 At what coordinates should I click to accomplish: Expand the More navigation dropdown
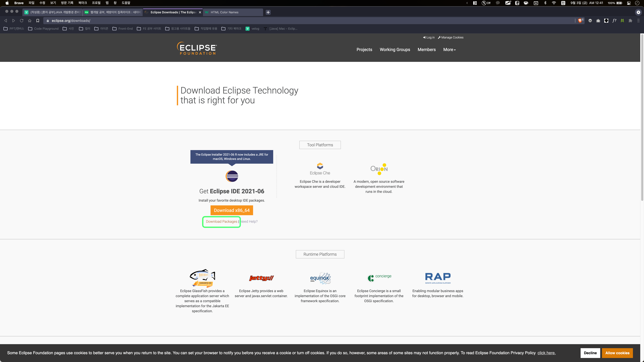[x=449, y=50]
